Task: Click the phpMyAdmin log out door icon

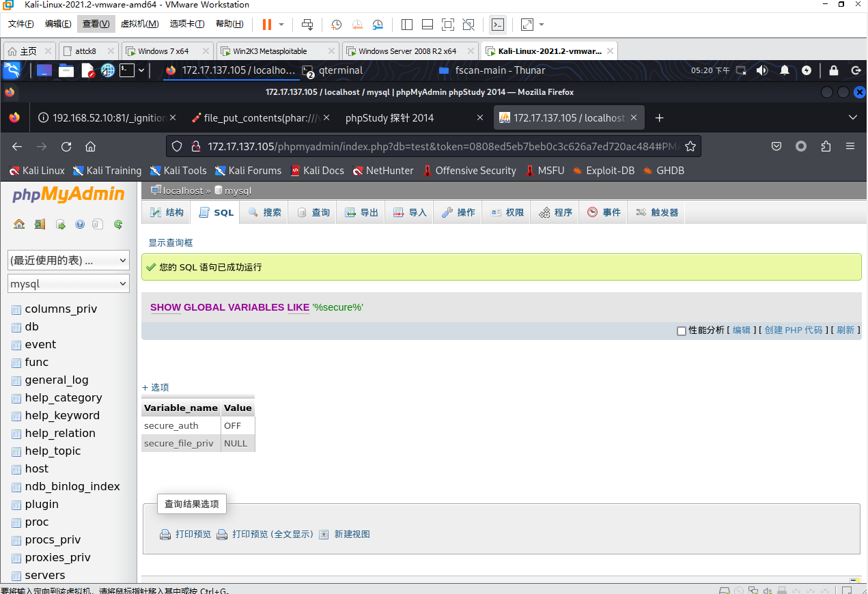Action: [x=40, y=224]
